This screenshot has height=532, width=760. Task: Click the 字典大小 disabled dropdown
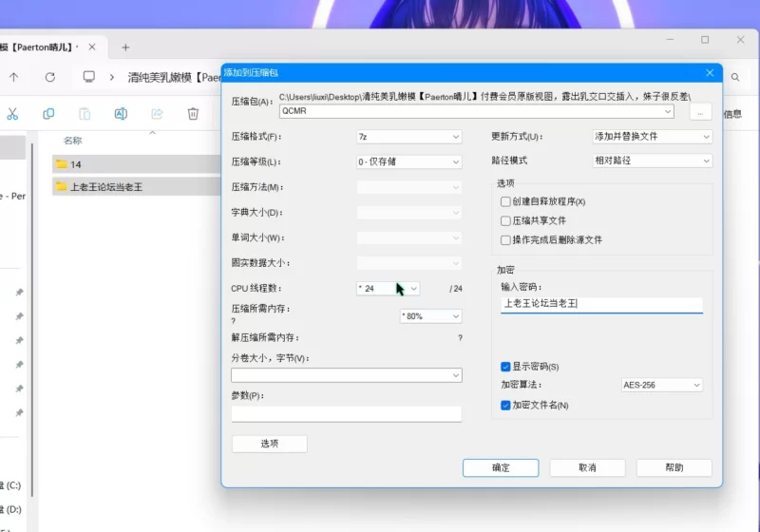(409, 212)
